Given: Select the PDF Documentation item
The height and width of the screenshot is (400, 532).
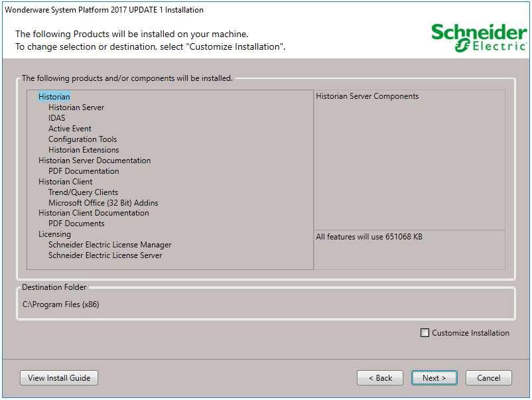Looking at the screenshot, I should click(x=84, y=171).
